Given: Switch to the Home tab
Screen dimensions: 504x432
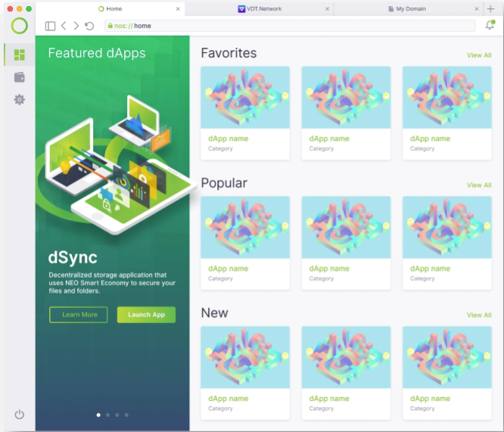Looking at the screenshot, I should [x=110, y=9].
